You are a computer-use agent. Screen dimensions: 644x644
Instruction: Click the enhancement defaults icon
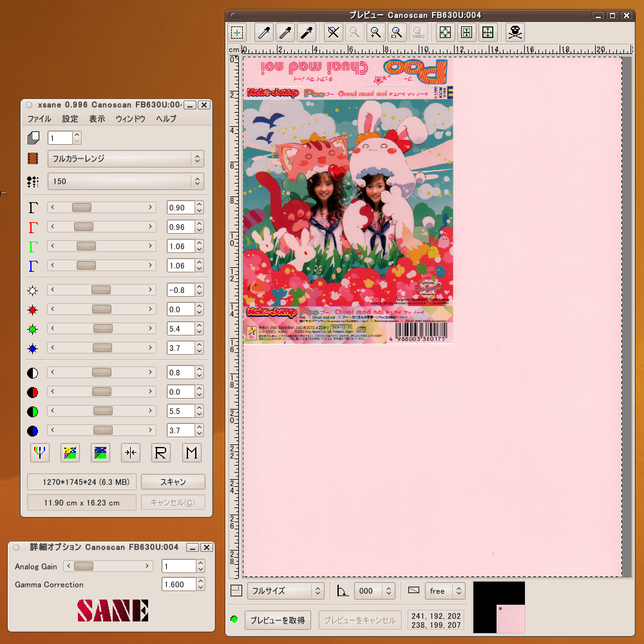coord(100,453)
